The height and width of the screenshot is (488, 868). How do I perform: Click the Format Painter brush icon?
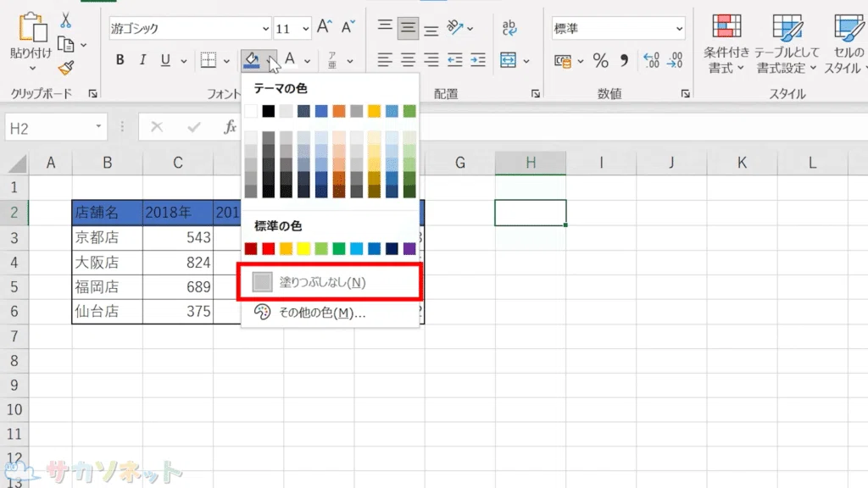65,68
